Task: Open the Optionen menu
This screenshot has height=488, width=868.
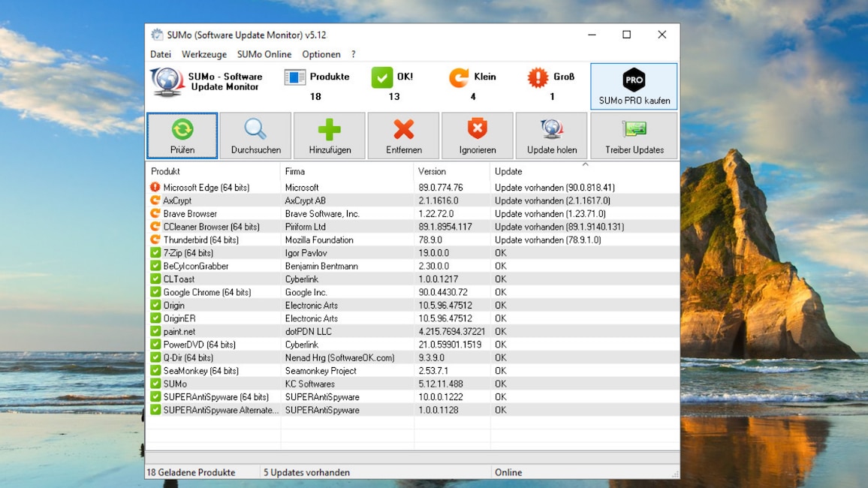Action: click(x=321, y=54)
